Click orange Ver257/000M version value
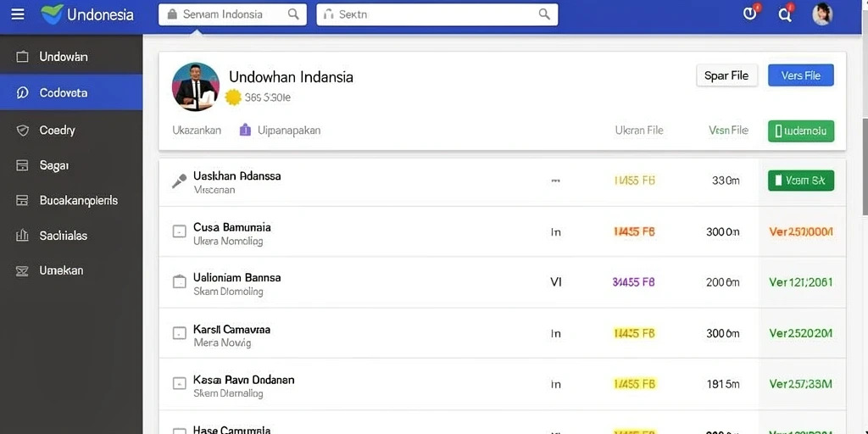Viewport: 868px width, 434px height. 800,232
